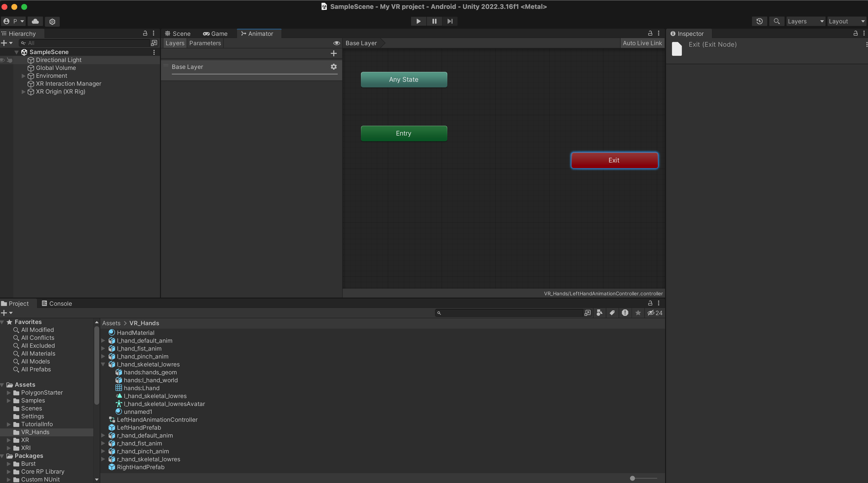This screenshot has height=483, width=868.
Task: Open the Layers dropdown top right
Action: pyautogui.click(x=805, y=21)
